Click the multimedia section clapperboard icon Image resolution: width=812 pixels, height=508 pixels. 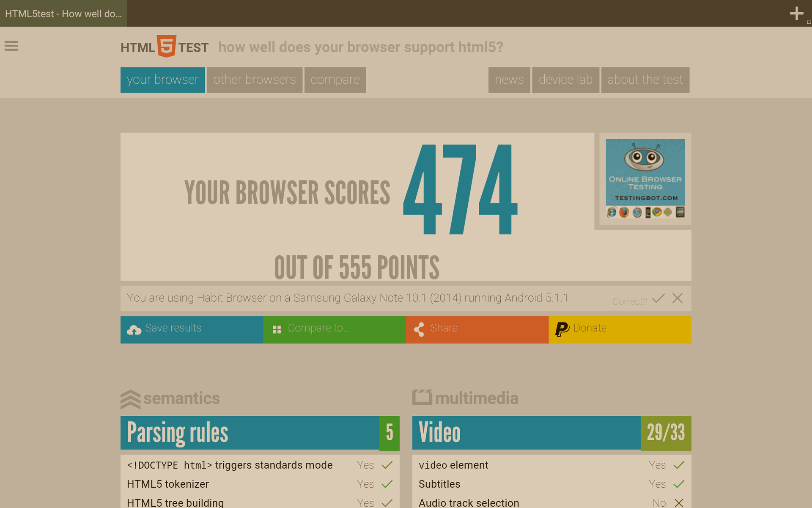[x=422, y=397]
